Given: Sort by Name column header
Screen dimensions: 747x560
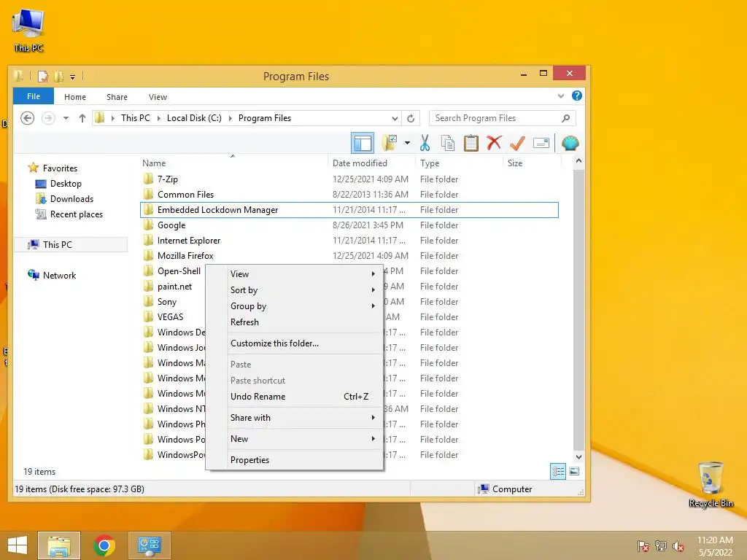Looking at the screenshot, I should [233, 163].
